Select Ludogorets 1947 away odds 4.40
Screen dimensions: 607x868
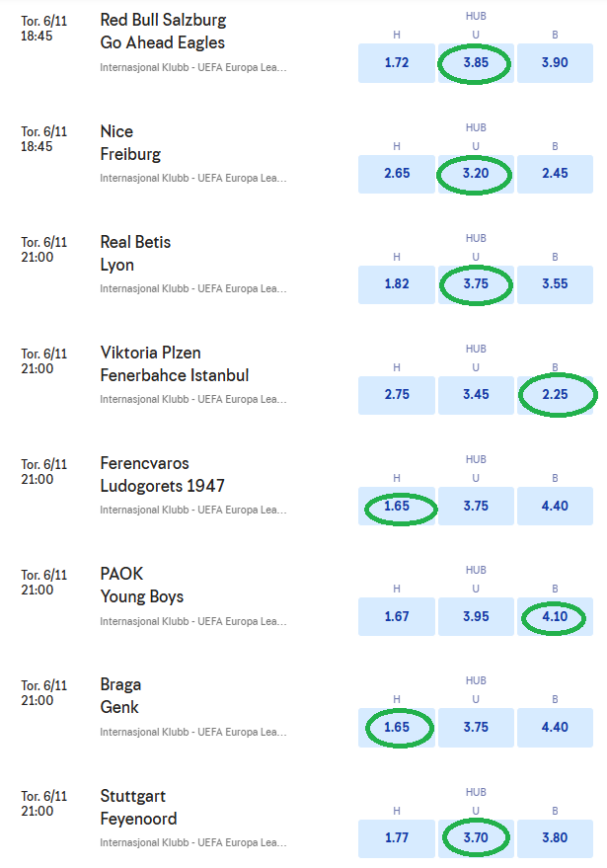pyautogui.click(x=555, y=507)
